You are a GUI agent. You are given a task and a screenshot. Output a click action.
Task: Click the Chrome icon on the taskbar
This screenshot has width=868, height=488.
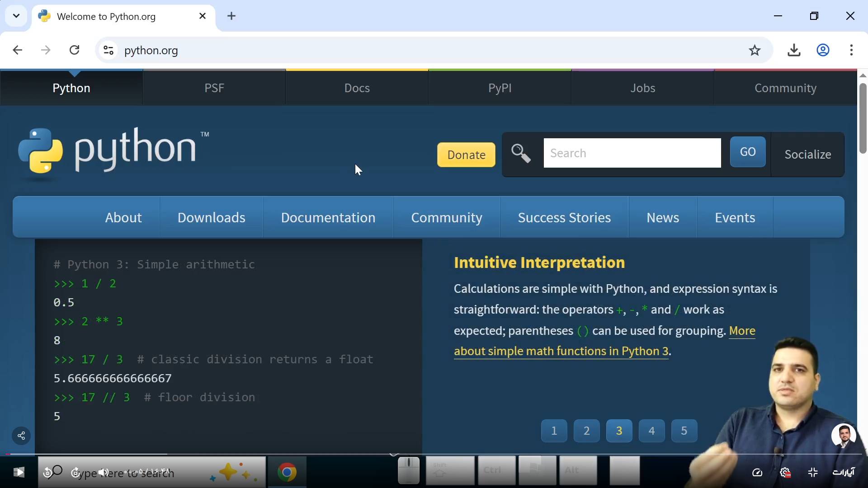click(x=287, y=473)
